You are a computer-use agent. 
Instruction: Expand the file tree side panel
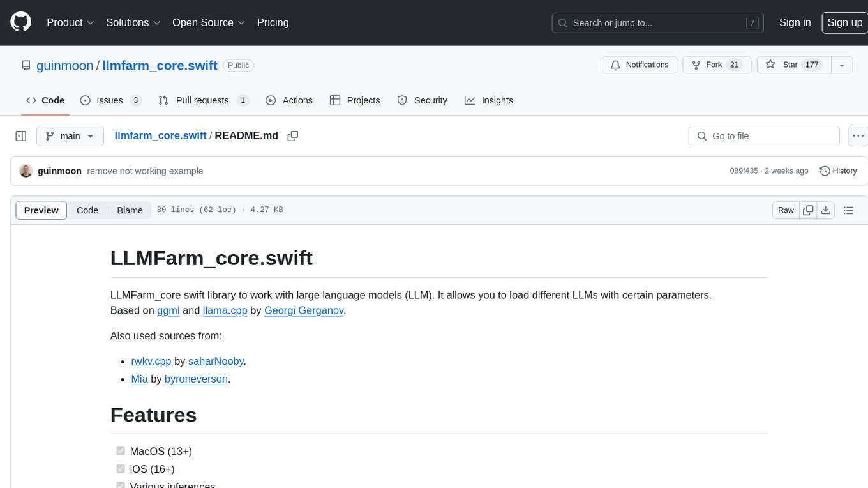click(x=20, y=136)
